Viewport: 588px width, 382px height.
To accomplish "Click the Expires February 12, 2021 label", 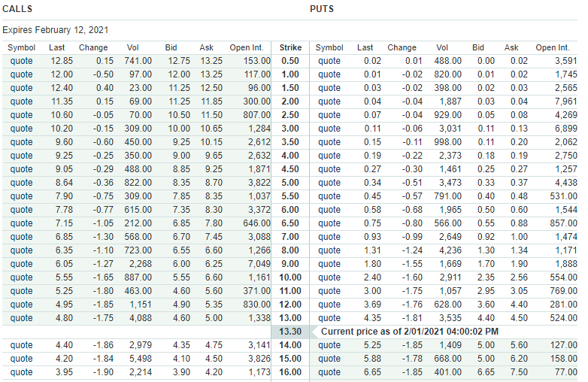I will [56, 30].
